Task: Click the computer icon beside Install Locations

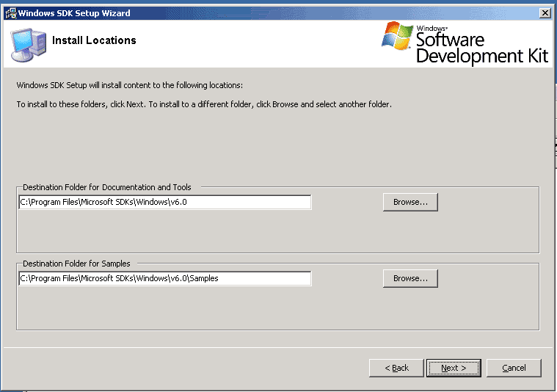Action: pos(29,45)
